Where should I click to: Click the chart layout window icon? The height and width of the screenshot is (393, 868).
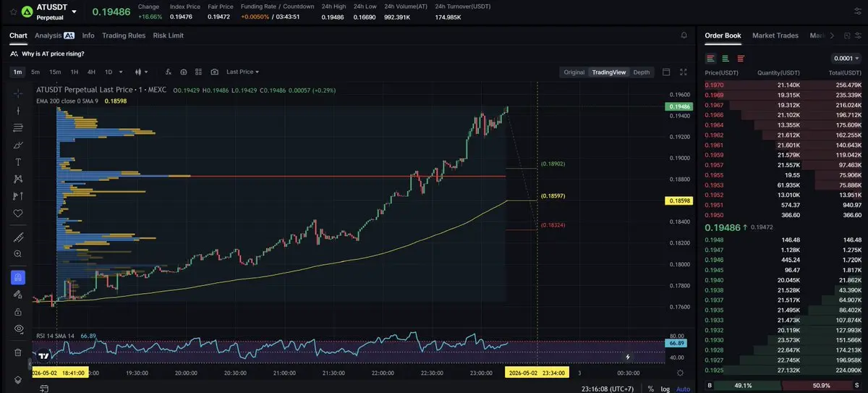click(666, 72)
